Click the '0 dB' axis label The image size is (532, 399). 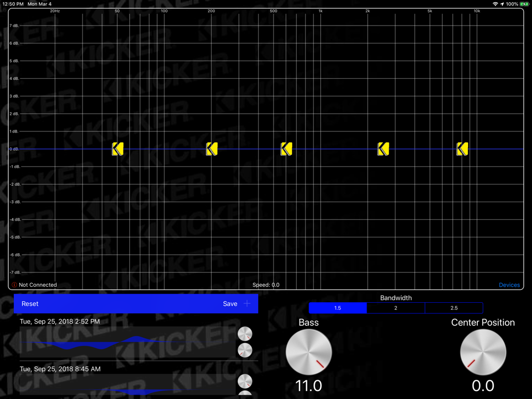pyautogui.click(x=14, y=149)
